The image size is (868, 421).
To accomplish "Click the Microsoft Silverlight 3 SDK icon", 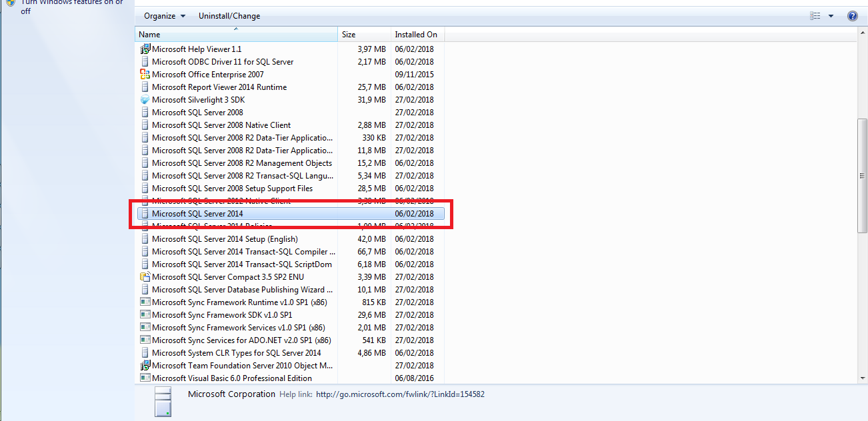I will [145, 99].
